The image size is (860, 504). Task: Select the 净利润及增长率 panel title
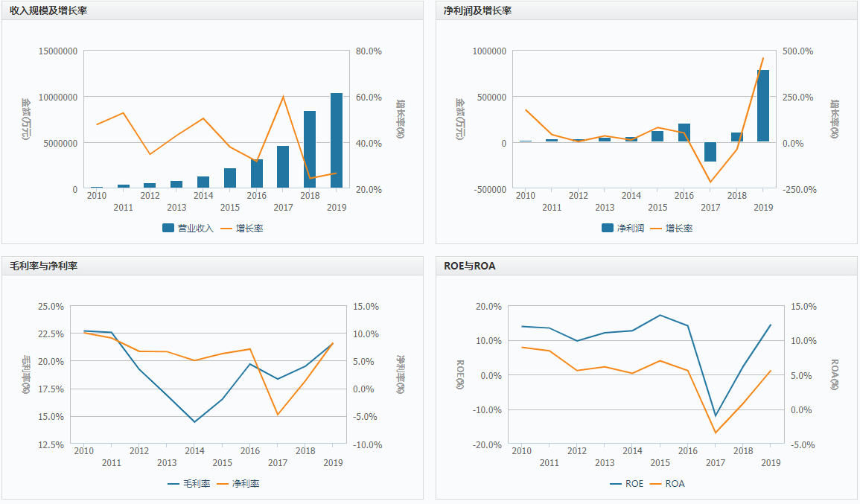(477, 10)
